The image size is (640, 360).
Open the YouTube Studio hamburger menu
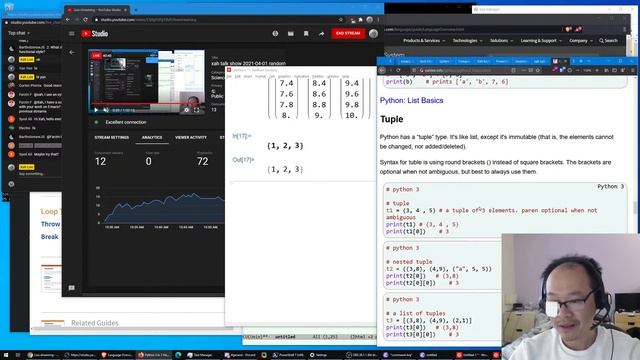71,33
